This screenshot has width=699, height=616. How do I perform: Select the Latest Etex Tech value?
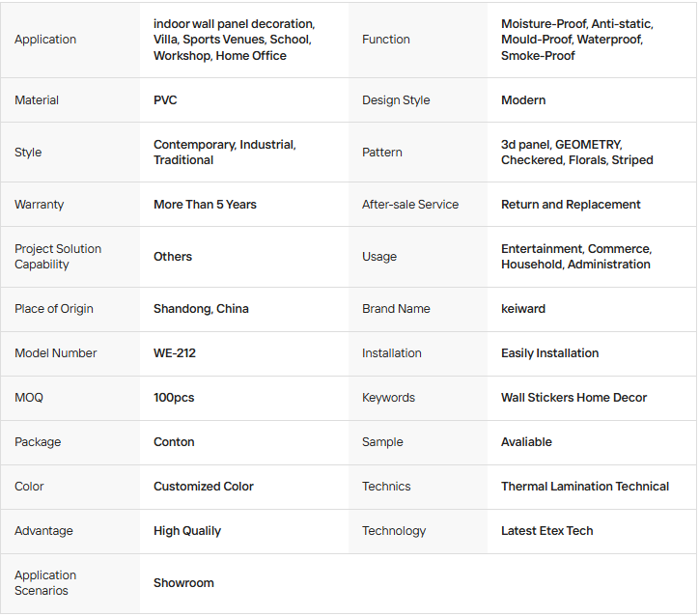pos(547,531)
